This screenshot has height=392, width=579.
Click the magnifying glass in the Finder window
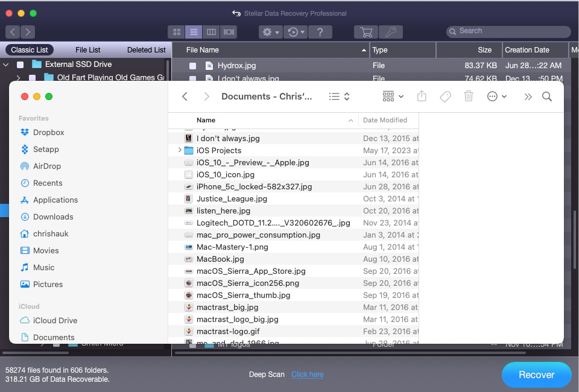coord(547,96)
